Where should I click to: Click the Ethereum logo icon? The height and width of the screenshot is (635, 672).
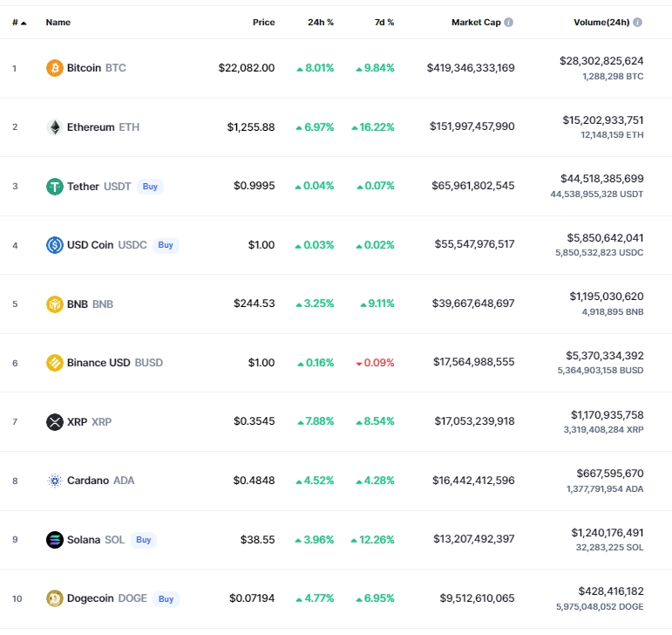(x=54, y=127)
